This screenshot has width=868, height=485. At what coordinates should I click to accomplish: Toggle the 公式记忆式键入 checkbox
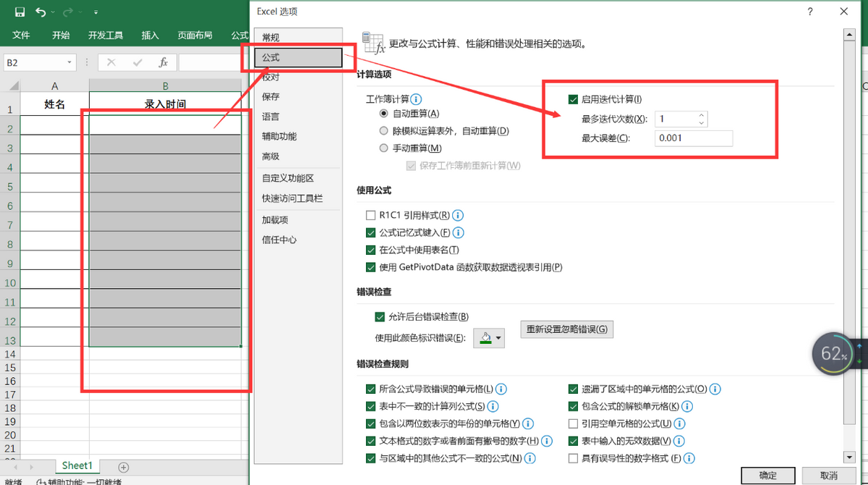tap(371, 232)
